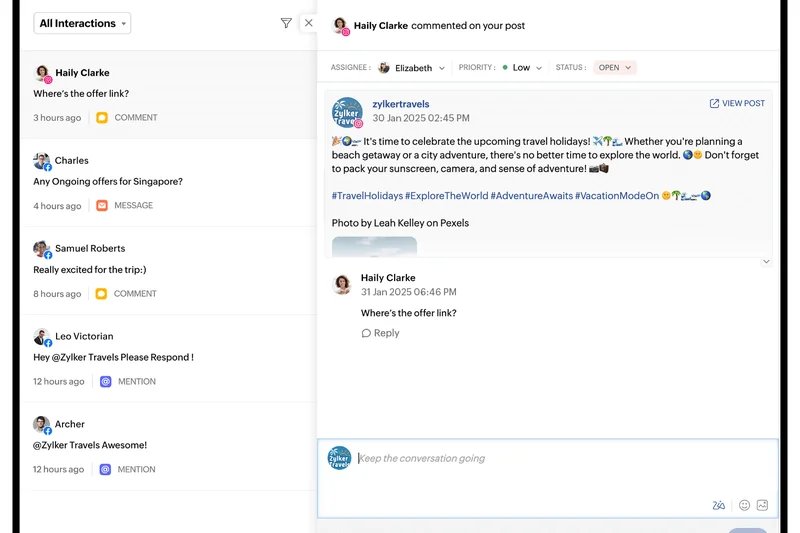The height and width of the screenshot is (533, 800).
Task: Click Haily Clarke's avatar in the header
Action: [x=340, y=26]
